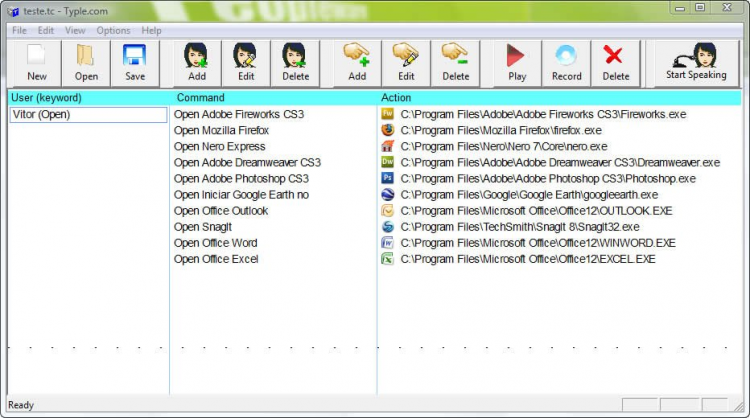Click the Dreamweaver Dw icon in Action column

387,162
